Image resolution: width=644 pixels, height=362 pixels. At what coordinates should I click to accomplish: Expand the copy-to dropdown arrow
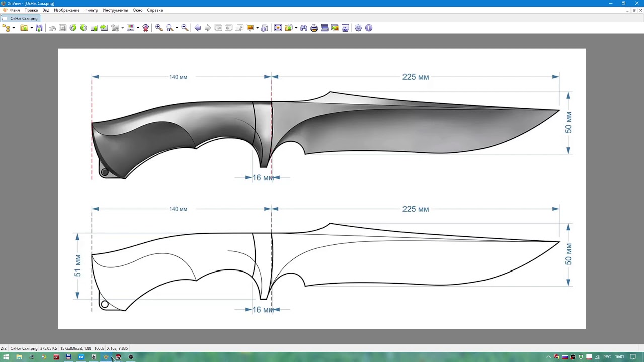(x=296, y=28)
